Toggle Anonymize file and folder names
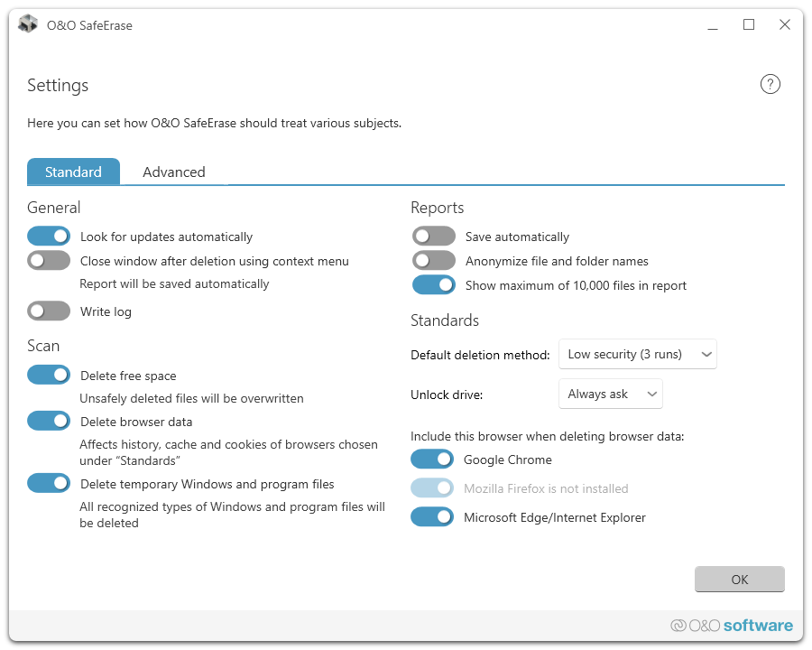 [433, 261]
